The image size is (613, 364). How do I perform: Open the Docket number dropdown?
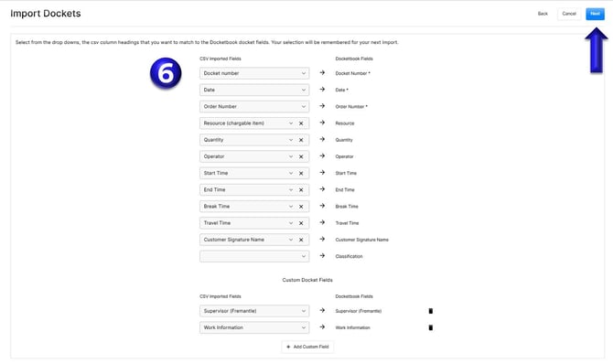(x=254, y=73)
